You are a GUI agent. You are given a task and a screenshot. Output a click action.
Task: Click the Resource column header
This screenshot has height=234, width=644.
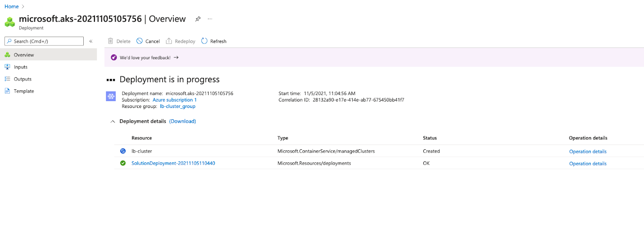tap(142, 138)
